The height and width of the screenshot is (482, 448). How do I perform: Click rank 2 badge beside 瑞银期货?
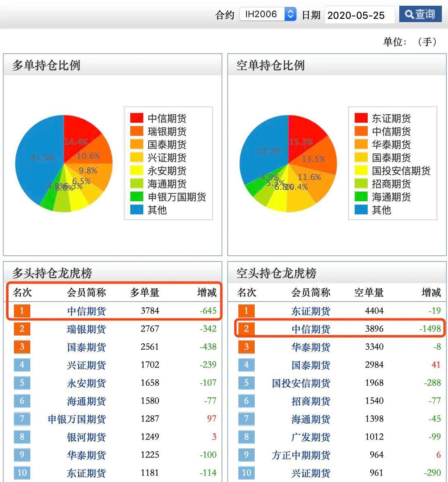pos(22,329)
